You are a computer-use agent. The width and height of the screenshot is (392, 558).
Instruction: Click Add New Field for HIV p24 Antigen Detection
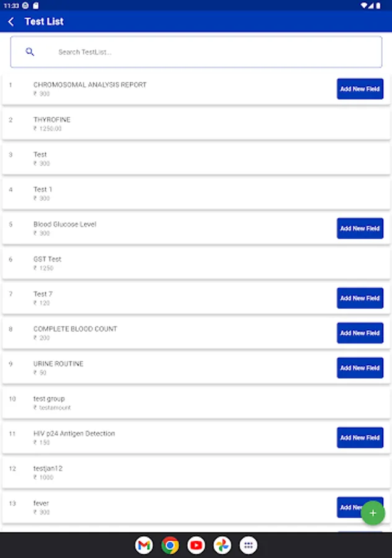click(360, 437)
